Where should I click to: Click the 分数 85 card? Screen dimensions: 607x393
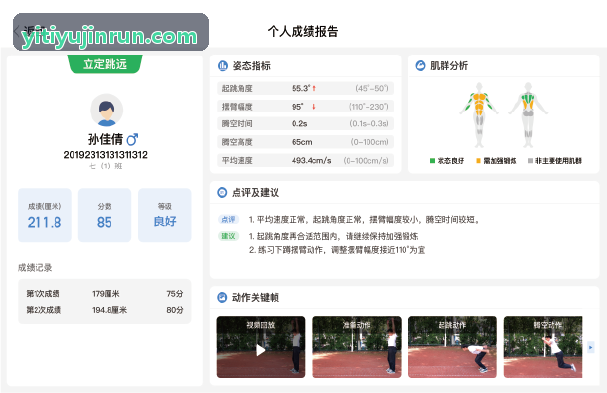(x=105, y=215)
